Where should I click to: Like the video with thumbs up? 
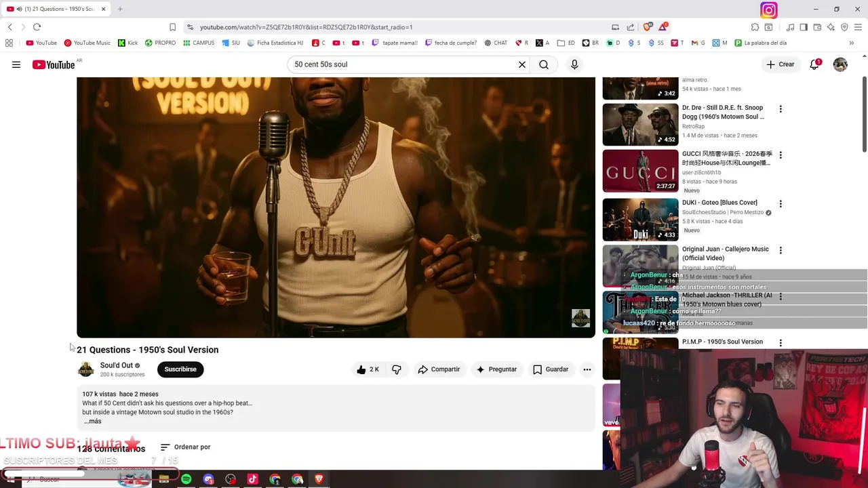(368, 369)
